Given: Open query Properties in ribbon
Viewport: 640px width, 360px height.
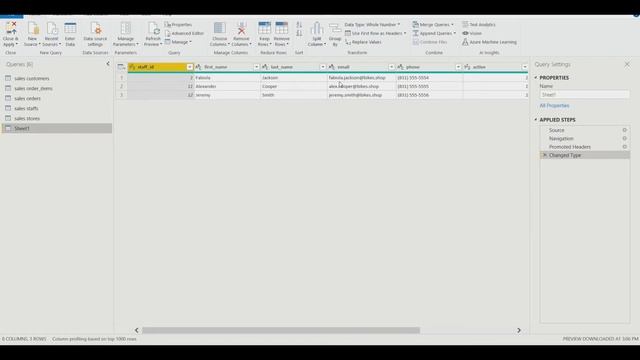Looking at the screenshot, I should (x=178, y=24).
